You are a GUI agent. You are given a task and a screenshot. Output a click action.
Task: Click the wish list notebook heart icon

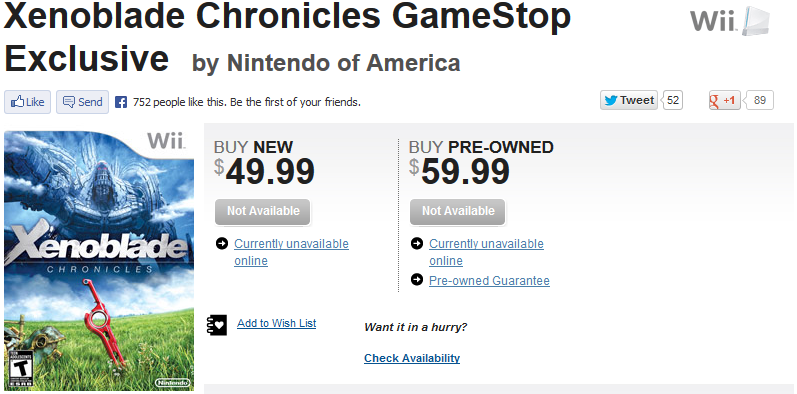point(217,325)
